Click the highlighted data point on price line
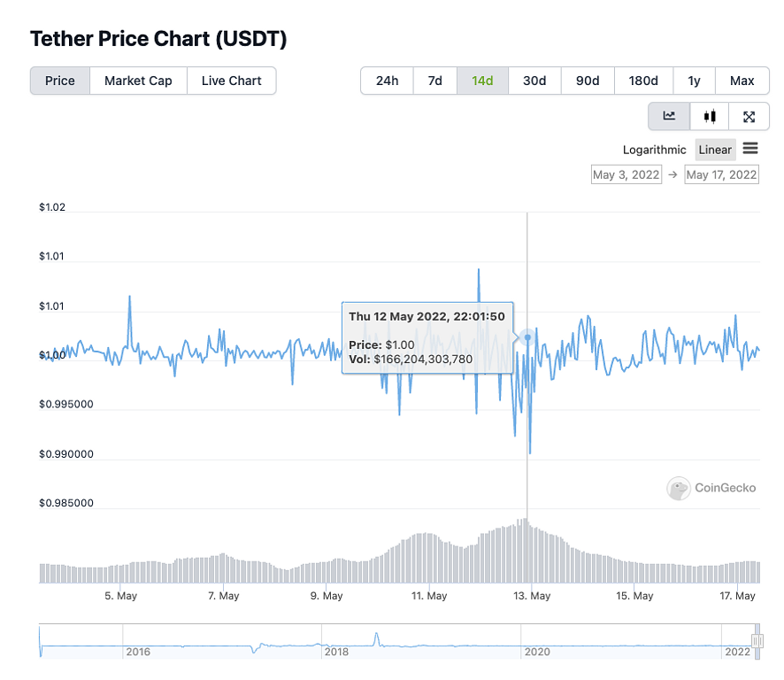 point(527,337)
